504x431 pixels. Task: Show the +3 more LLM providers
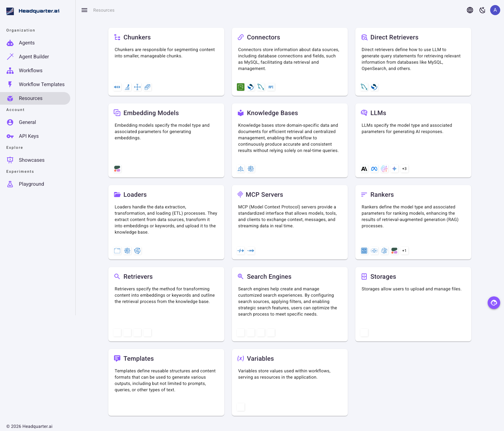click(404, 169)
